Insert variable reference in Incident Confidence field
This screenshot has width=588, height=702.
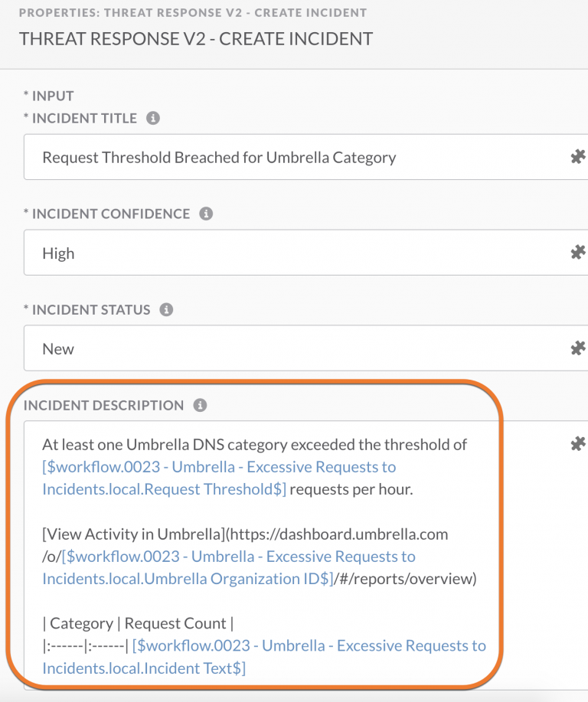click(578, 253)
